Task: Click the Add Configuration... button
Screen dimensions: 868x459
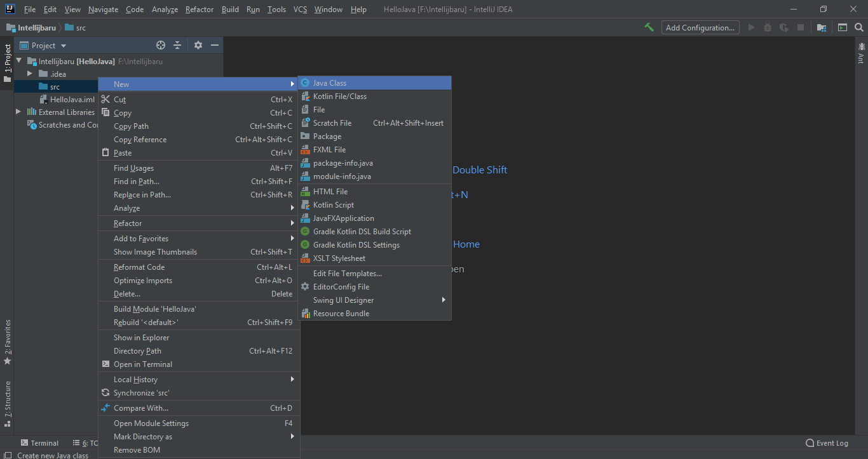Action: pos(701,27)
